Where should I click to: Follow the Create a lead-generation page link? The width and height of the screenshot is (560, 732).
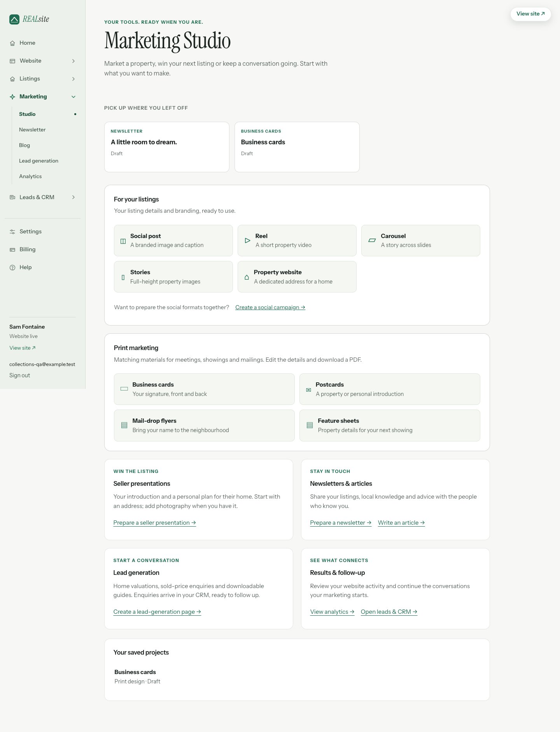pos(157,612)
